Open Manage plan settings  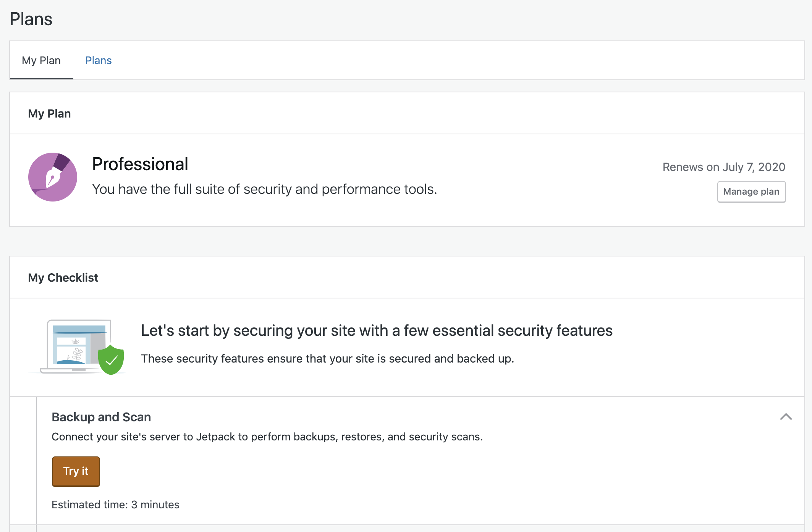pyautogui.click(x=751, y=192)
